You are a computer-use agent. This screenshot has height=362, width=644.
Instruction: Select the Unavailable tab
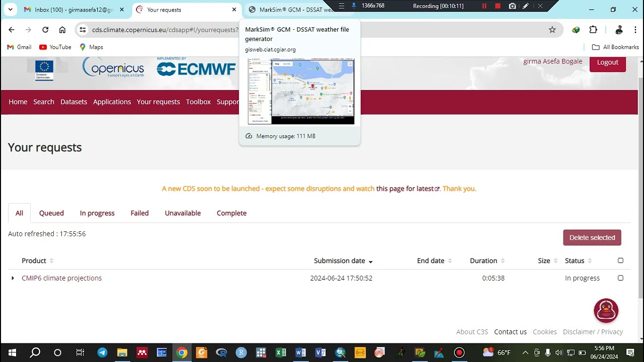pos(183,213)
